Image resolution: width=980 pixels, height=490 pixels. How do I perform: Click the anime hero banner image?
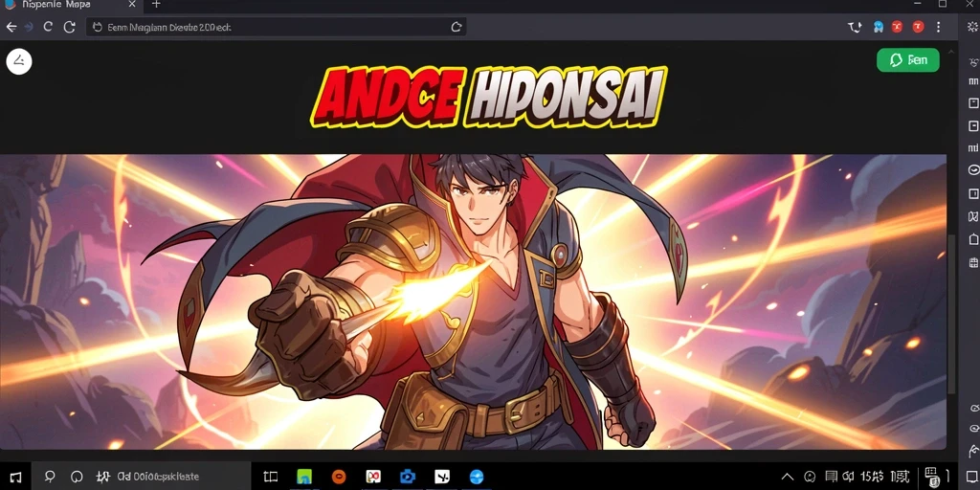(473, 301)
